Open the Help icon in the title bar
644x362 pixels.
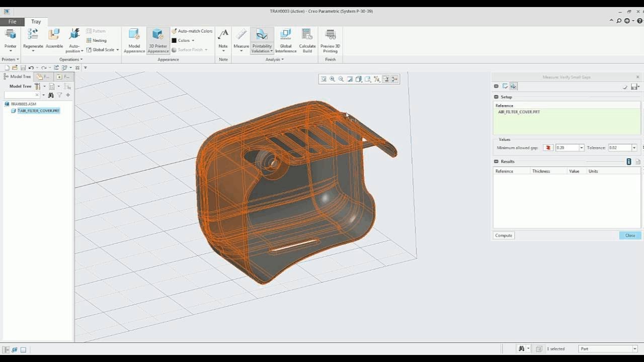640,21
